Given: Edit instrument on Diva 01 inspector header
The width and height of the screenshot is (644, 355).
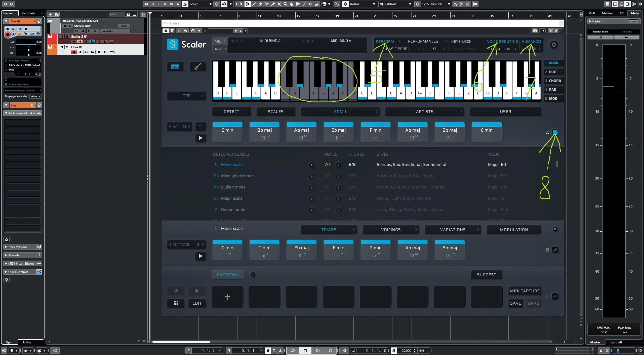Looking at the screenshot, I should [x=39, y=21].
